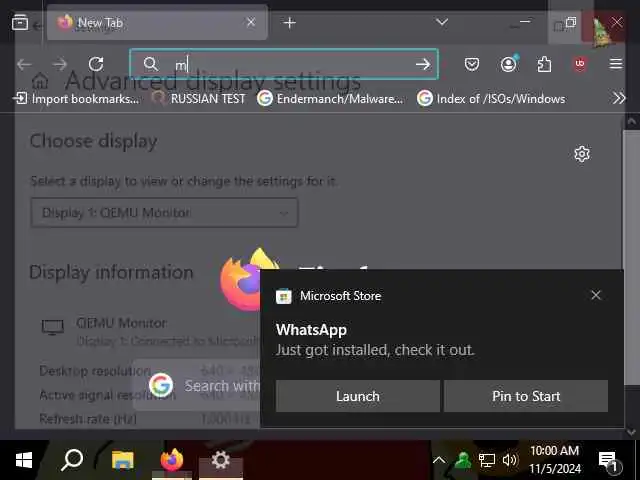
Task: Open the list all tabs chevron
Action: [442, 22]
